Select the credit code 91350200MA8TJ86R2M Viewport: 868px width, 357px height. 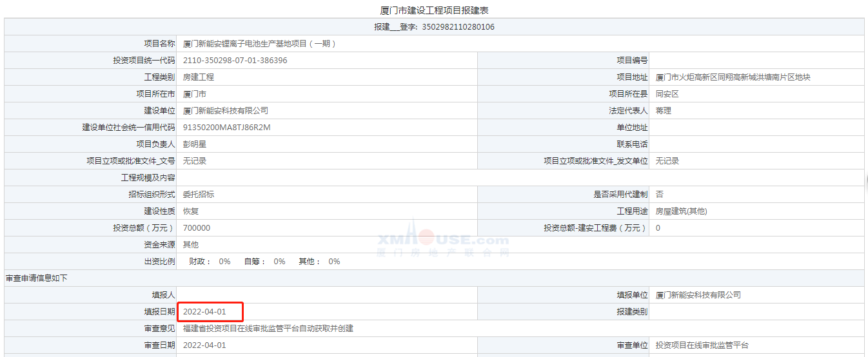click(227, 128)
